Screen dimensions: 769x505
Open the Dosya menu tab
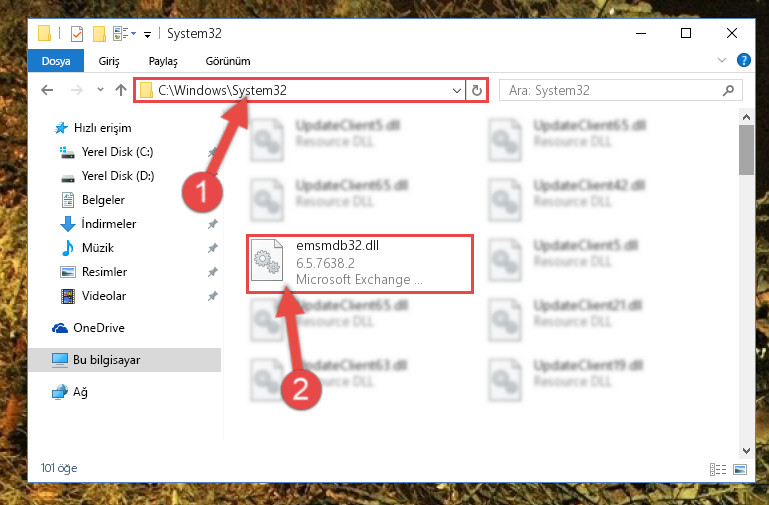[56, 61]
